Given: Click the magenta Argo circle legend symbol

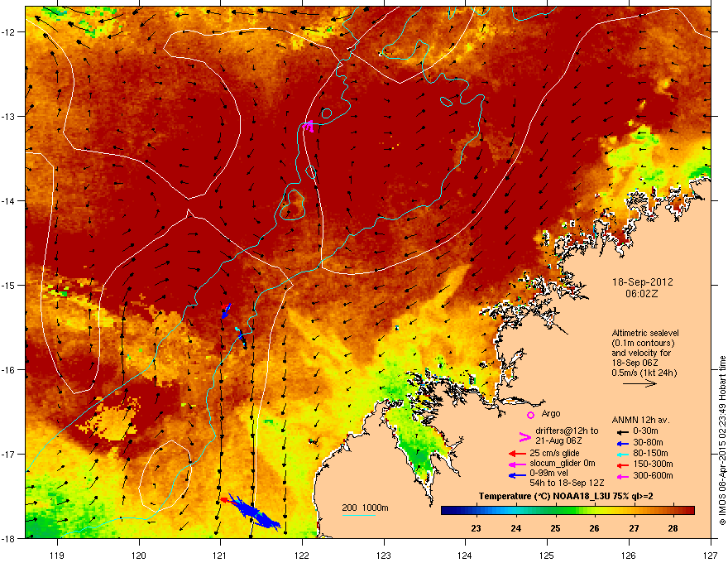Looking at the screenshot, I should point(530,415).
